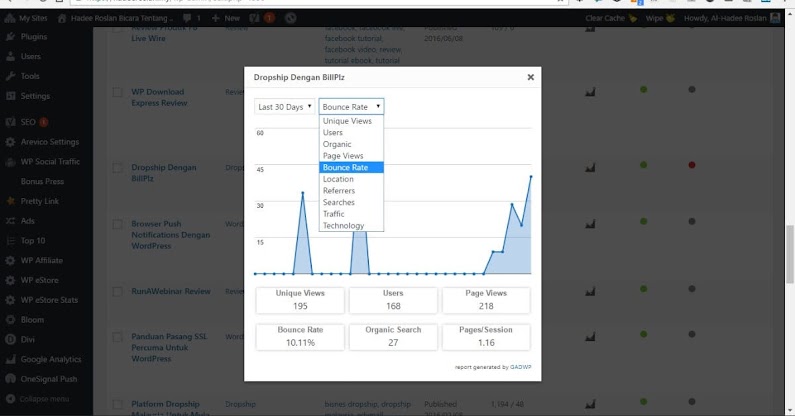
Task: Open WP eStore Stats in sidebar
Action: (49, 300)
